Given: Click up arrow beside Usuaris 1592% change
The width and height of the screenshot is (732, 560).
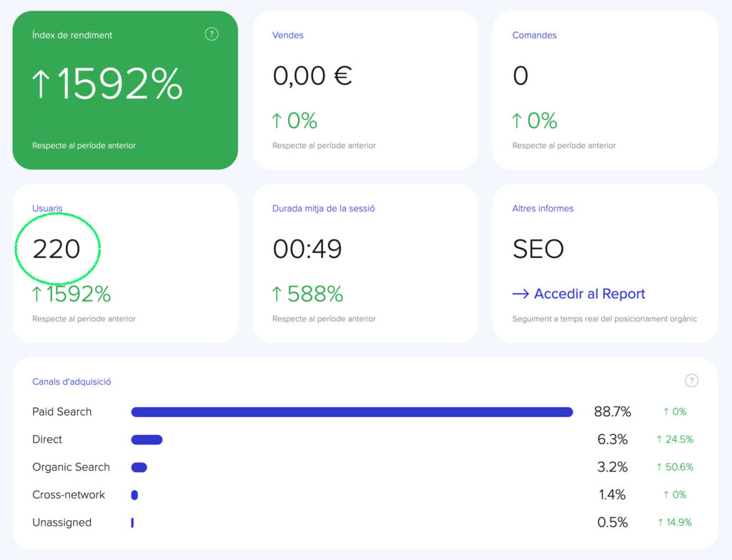Looking at the screenshot, I should point(37,294).
